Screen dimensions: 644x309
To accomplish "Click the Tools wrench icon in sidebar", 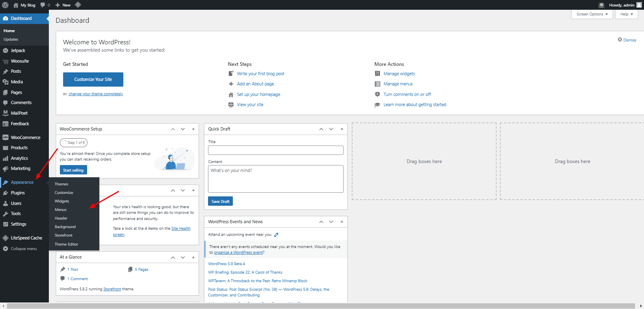I will point(5,214).
